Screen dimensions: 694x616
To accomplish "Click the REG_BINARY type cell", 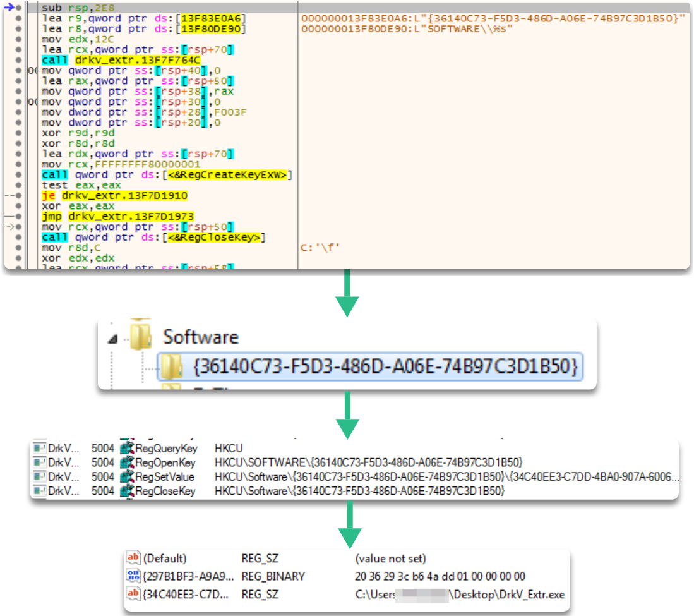I will pyautogui.click(x=273, y=576).
